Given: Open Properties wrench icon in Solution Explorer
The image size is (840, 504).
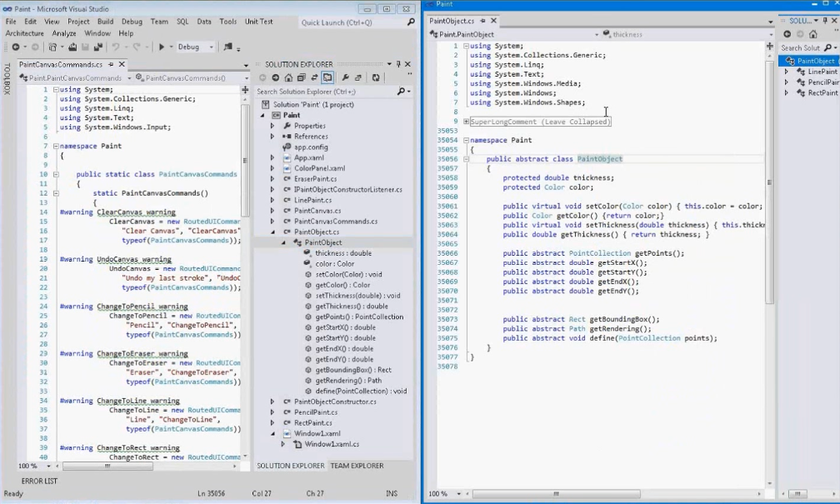Looking at the screenshot, I should click(x=346, y=77).
